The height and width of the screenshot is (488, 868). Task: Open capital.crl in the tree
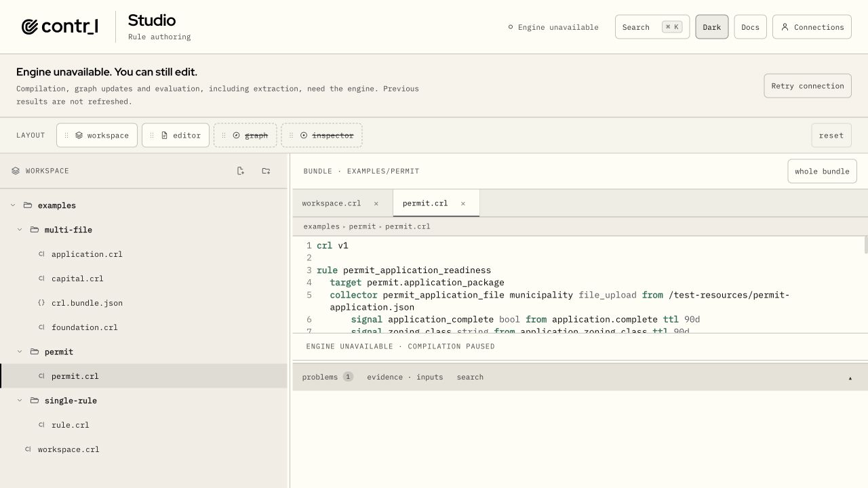coord(144,279)
